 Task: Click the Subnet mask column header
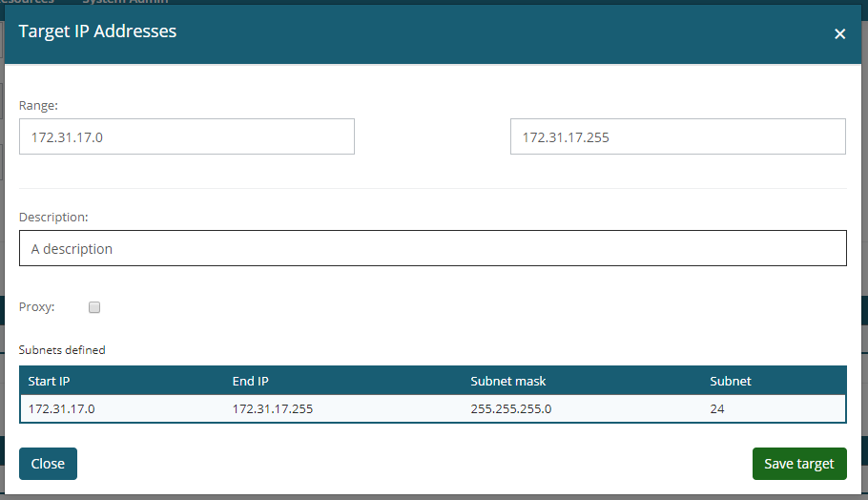point(508,381)
